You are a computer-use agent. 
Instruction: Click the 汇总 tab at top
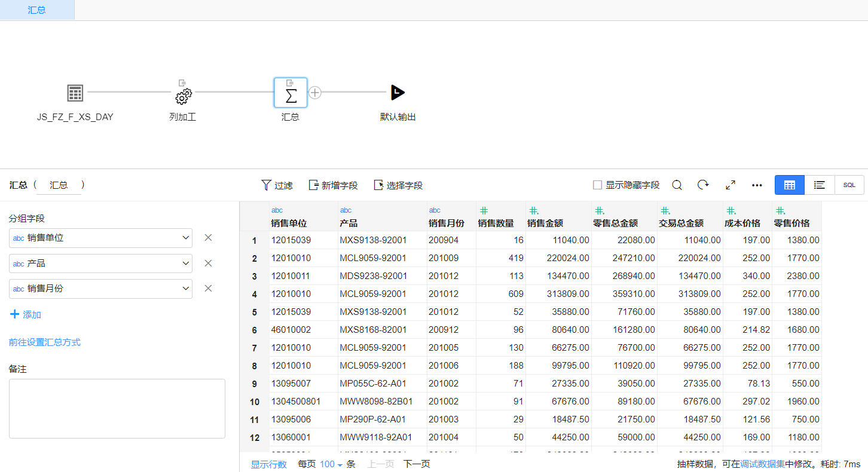37,10
